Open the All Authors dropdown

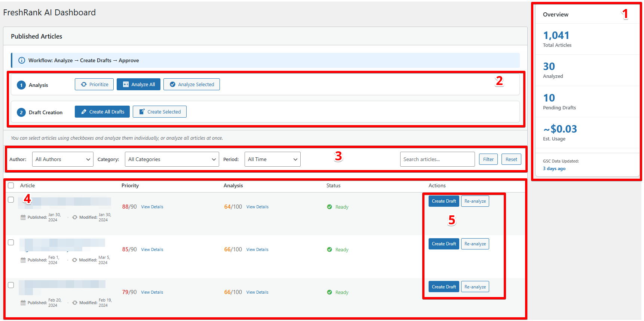63,159
